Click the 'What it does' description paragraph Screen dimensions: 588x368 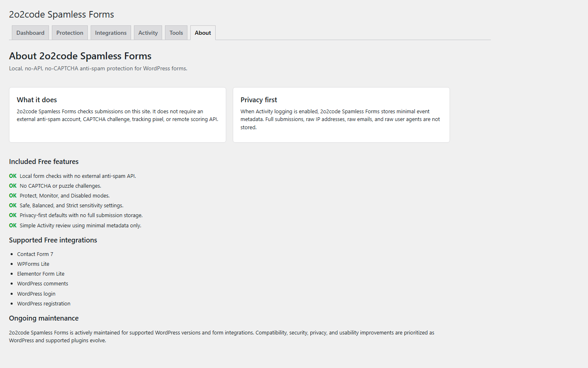pos(118,115)
